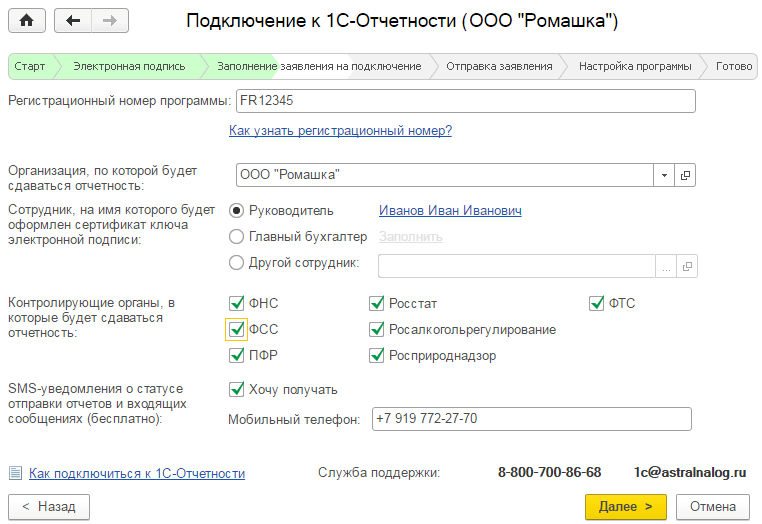762x524 pixels.
Task: Choose the Другой сотрудник radio option
Action: tap(237, 263)
